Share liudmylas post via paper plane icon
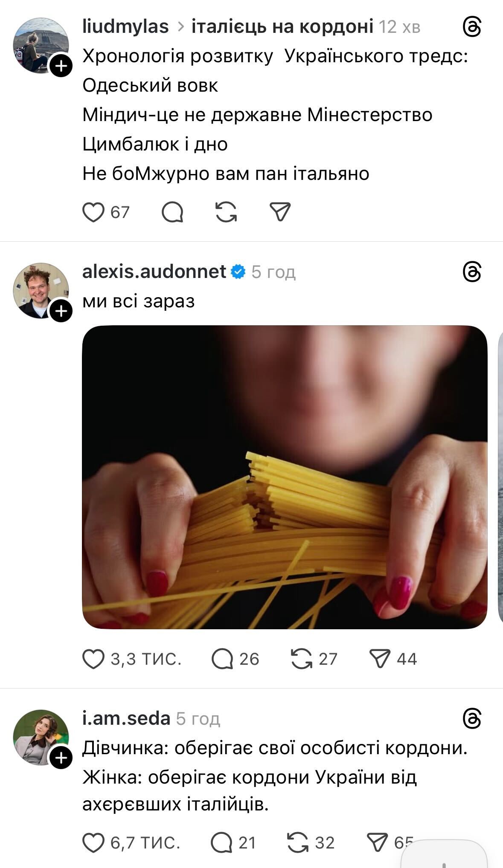The height and width of the screenshot is (868, 503). 280,212
